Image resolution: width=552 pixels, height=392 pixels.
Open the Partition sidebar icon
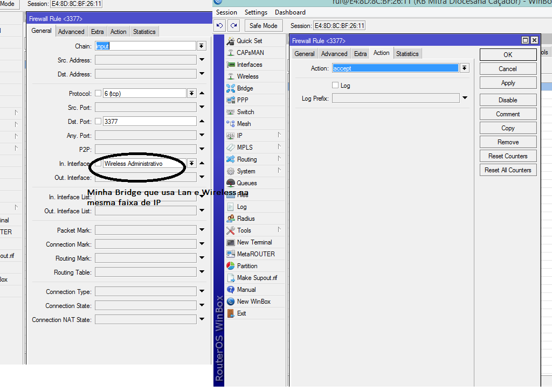point(231,266)
